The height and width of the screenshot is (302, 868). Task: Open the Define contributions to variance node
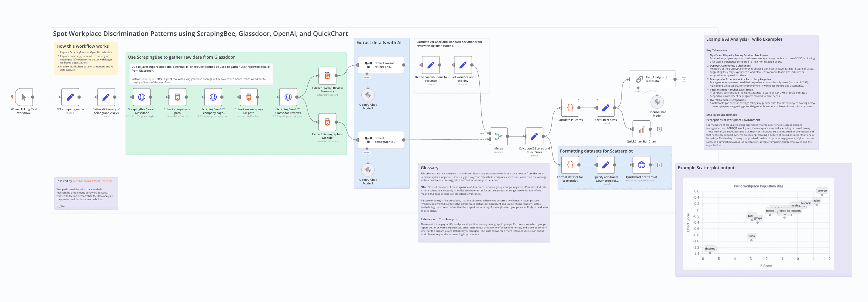(431, 65)
